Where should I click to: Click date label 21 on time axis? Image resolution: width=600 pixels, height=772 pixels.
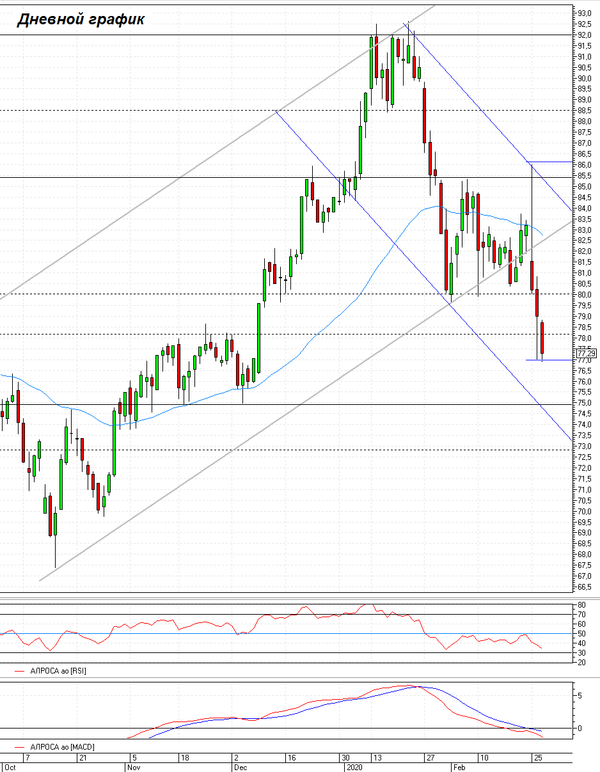tap(83, 758)
